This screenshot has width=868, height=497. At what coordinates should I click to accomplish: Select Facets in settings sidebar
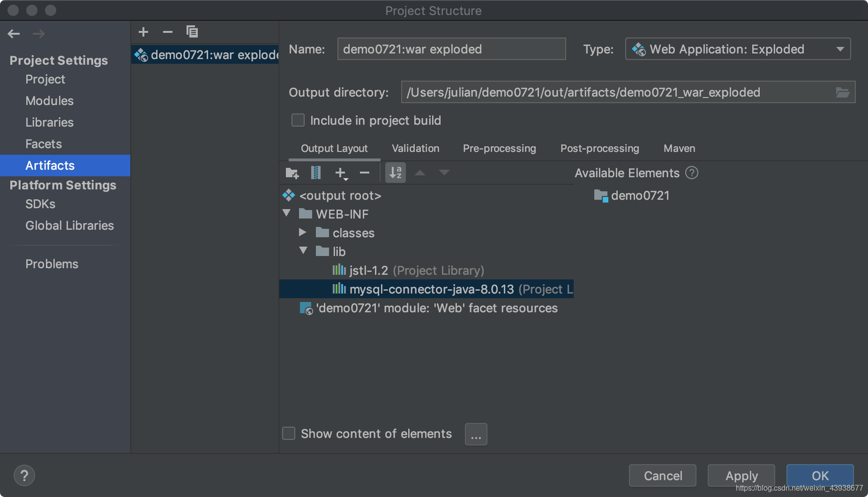65,144
